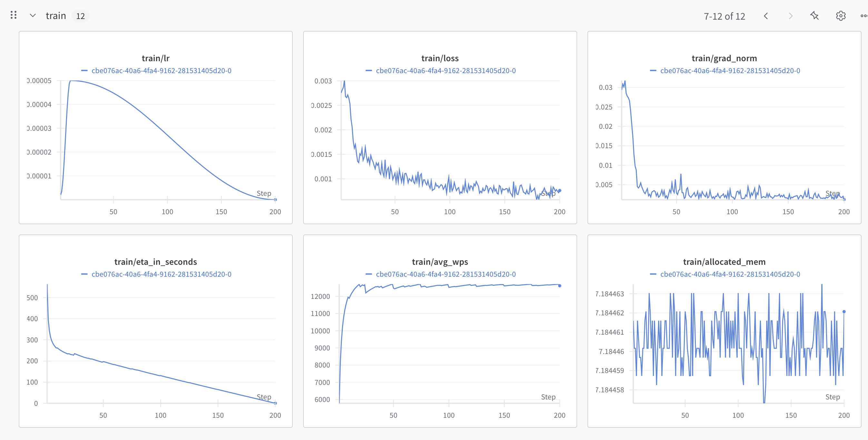Click run legend in train/allocated_mem
The height and width of the screenshot is (440, 868).
click(730, 274)
